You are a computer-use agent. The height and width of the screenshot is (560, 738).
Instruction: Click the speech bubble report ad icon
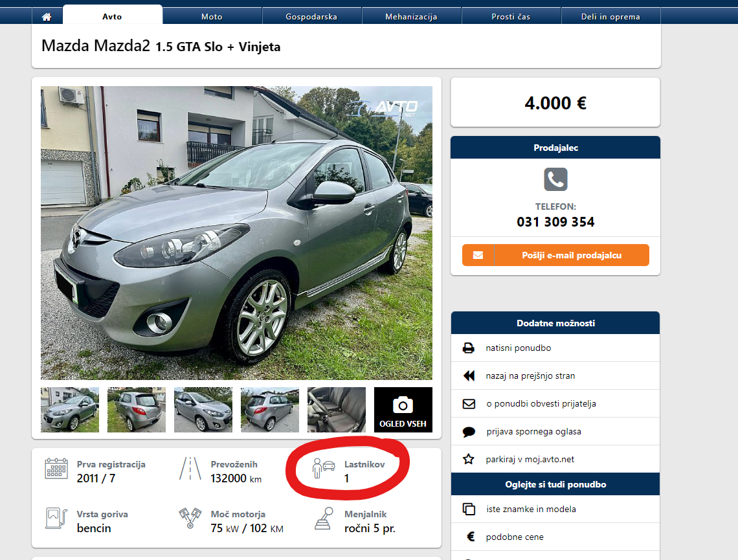[469, 432]
